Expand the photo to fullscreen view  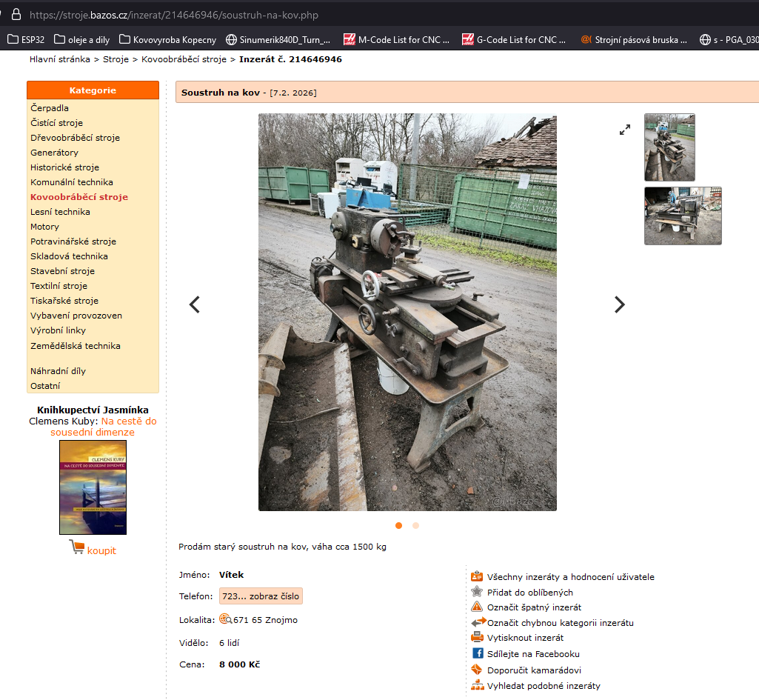tap(625, 130)
